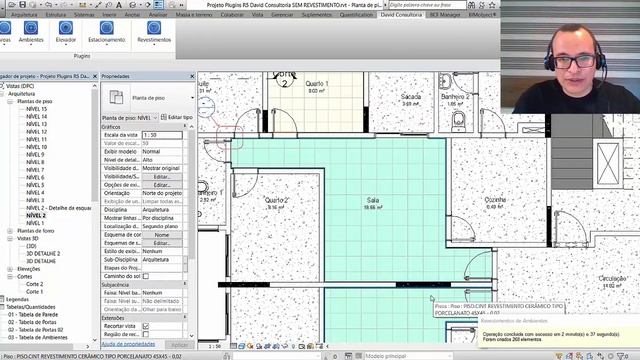640x360 pixels.
Task: Click the Editar button for Visibilidade/S...
Action: tap(162, 177)
